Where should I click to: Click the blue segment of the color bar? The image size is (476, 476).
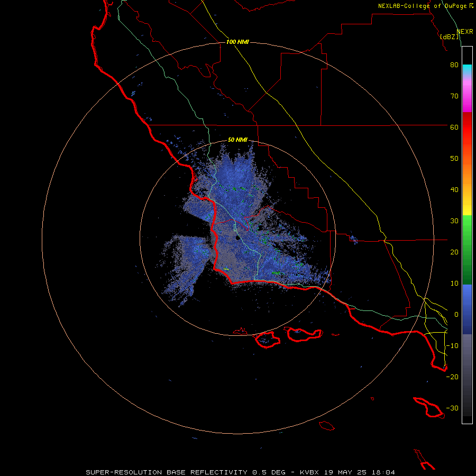click(x=467, y=309)
